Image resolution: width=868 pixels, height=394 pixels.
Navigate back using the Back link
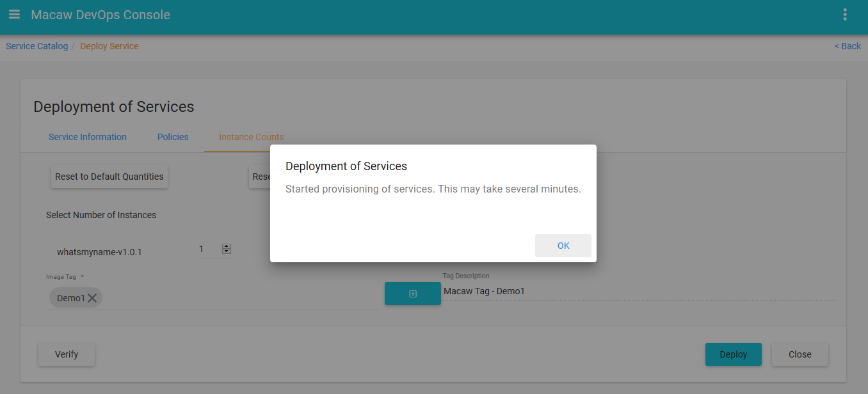coord(848,46)
